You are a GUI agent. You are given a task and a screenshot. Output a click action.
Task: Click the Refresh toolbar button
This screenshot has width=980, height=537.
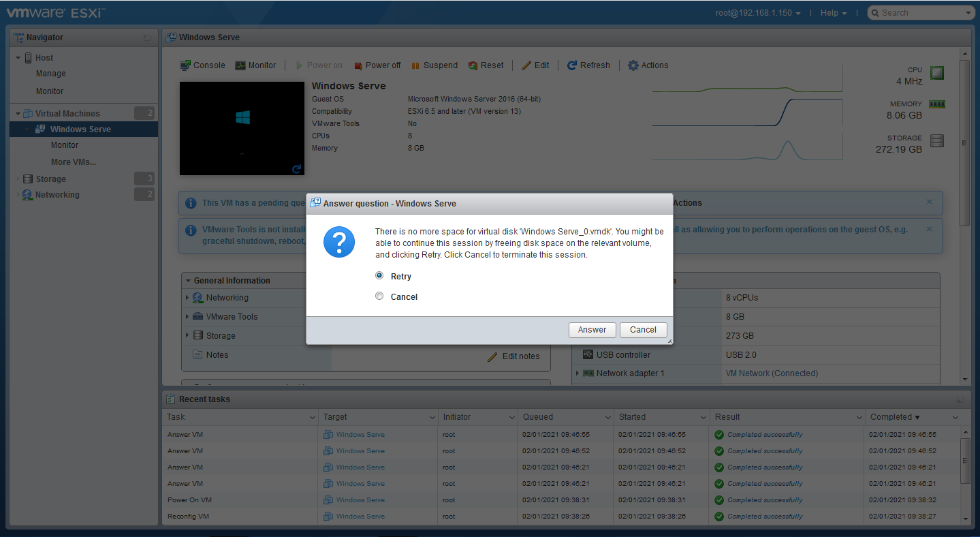click(588, 65)
